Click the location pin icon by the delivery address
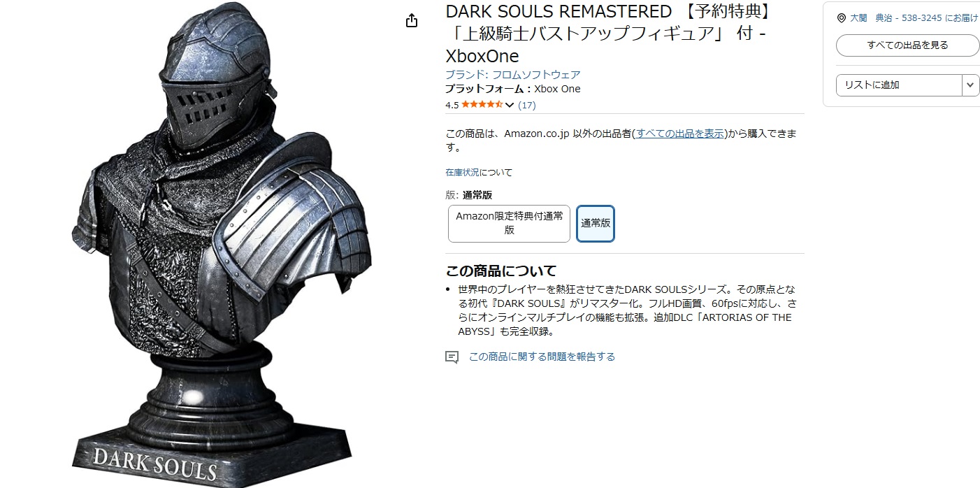The height and width of the screenshot is (488, 980). [x=841, y=19]
